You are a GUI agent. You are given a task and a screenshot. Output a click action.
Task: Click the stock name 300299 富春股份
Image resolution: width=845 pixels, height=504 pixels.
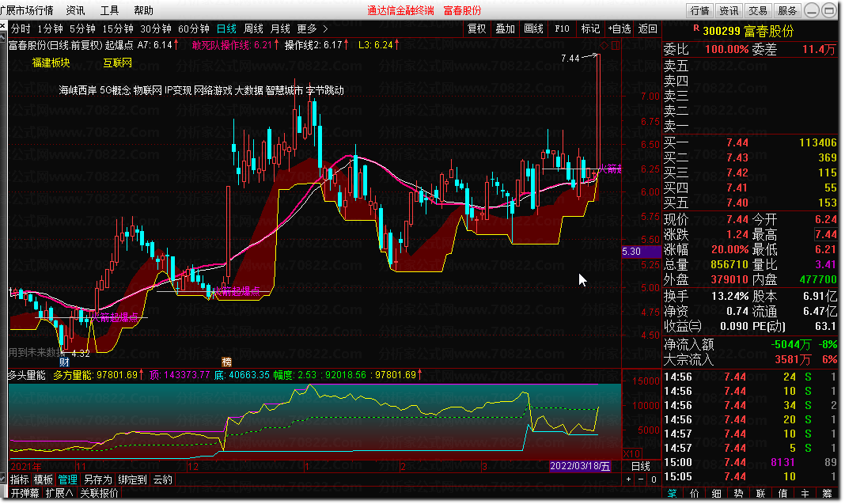[x=748, y=32]
